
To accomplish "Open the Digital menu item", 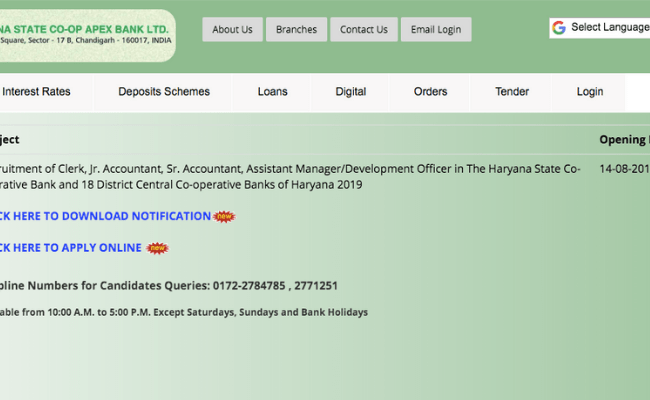I will [350, 92].
